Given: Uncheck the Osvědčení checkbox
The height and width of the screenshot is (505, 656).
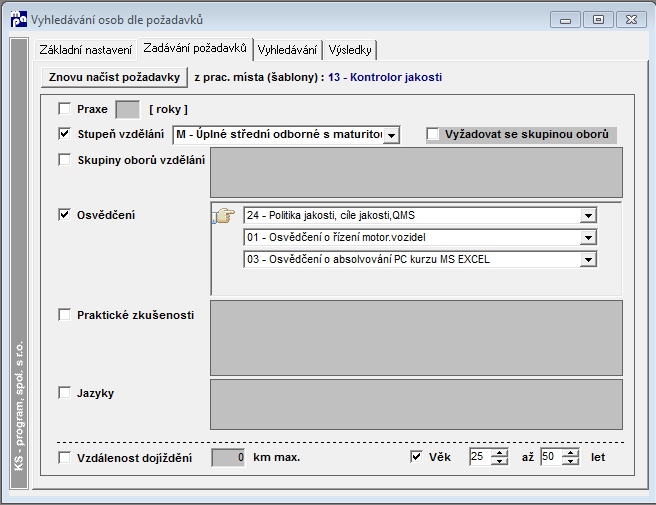Looking at the screenshot, I should tap(65, 215).
